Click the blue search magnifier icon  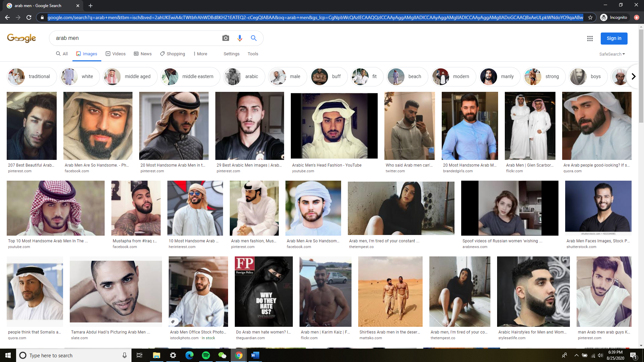point(254,38)
